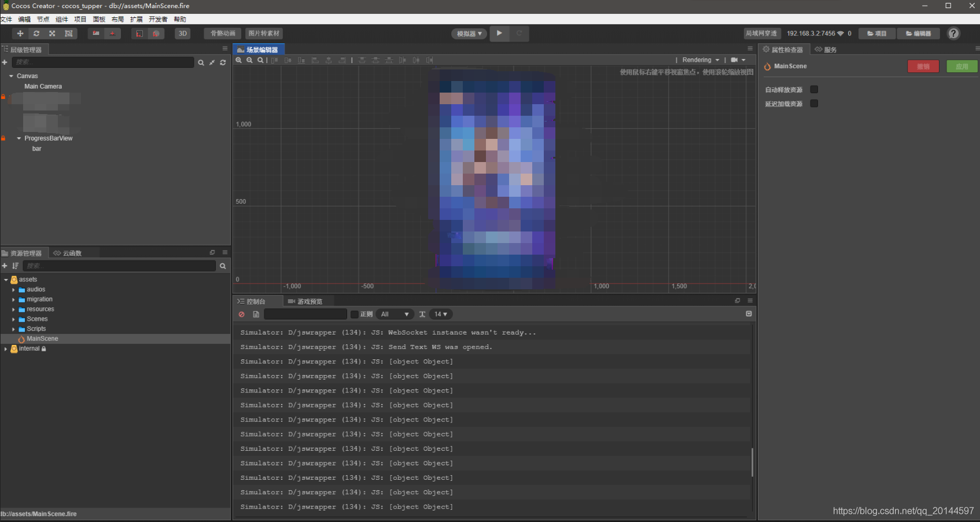Select the scale transform tool
Screen dimensions: 980x522
tap(52, 34)
